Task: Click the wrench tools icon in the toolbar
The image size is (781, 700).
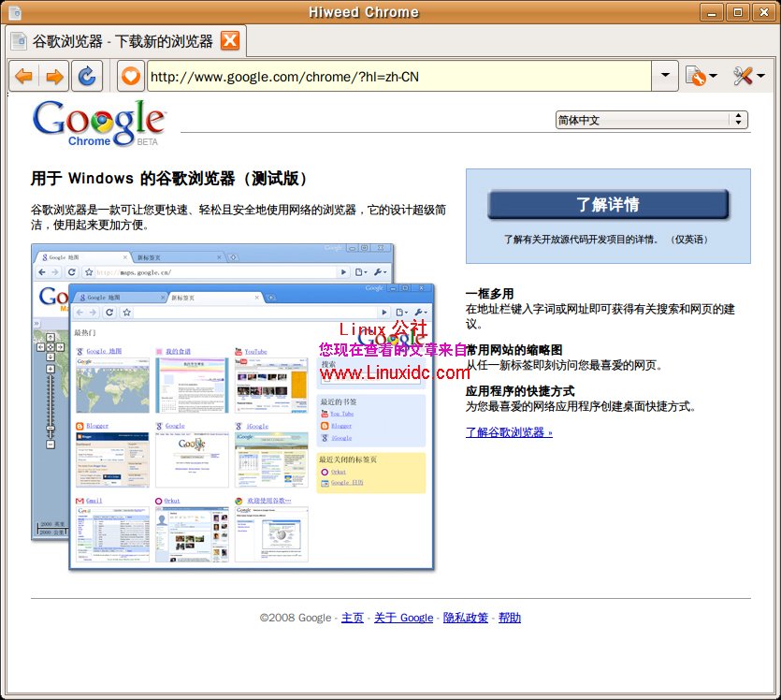Action: [x=742, y=76]
